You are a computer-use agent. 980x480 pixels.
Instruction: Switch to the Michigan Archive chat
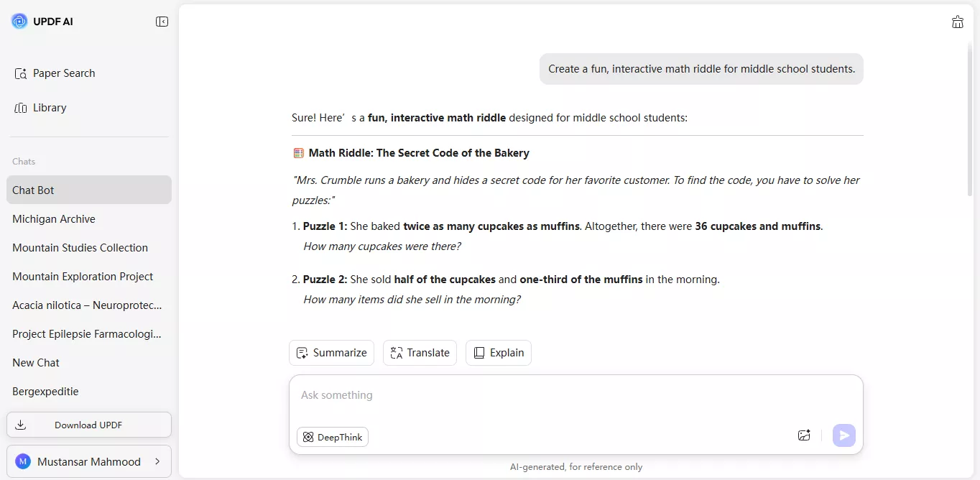point(54,218)
